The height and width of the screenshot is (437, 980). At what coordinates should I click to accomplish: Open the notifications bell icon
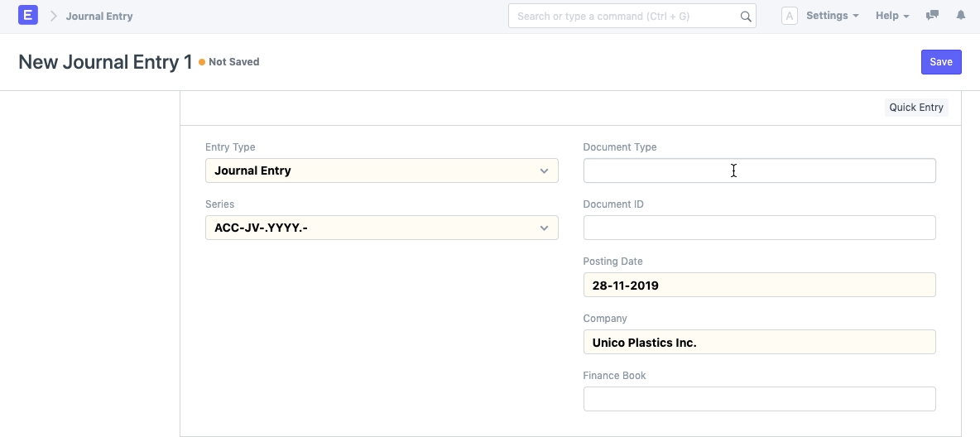click(x=961, y=16)
